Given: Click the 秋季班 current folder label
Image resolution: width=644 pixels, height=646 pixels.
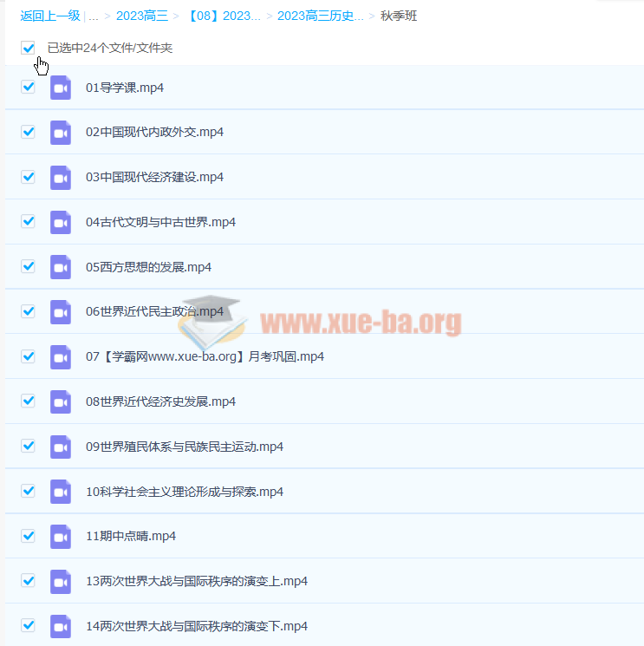Looking at the screenshot, I should point(399,16).
